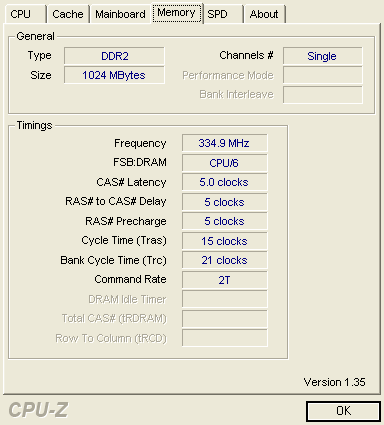Click the Channels # label
384x425 pixels.
tap(246, 55)
